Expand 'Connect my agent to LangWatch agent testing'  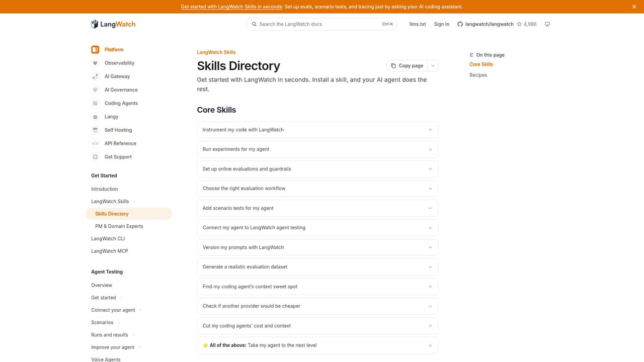click(317, 228)
